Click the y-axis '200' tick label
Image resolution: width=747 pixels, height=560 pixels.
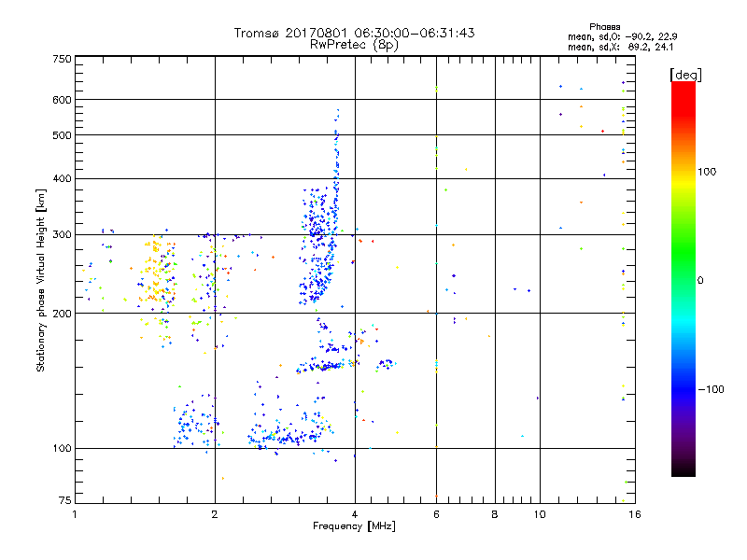click(x=63, y=314)
